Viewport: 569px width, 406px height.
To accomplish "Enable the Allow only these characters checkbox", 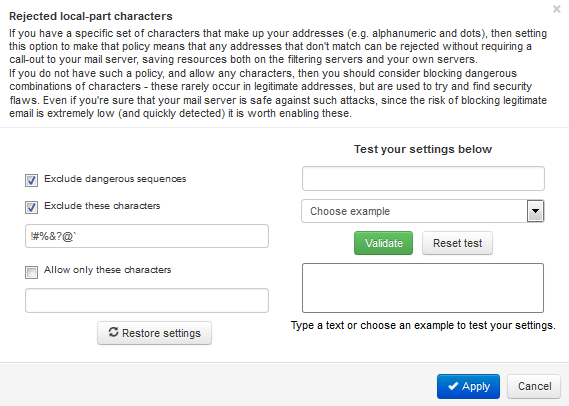I will (x=31, y=272).
